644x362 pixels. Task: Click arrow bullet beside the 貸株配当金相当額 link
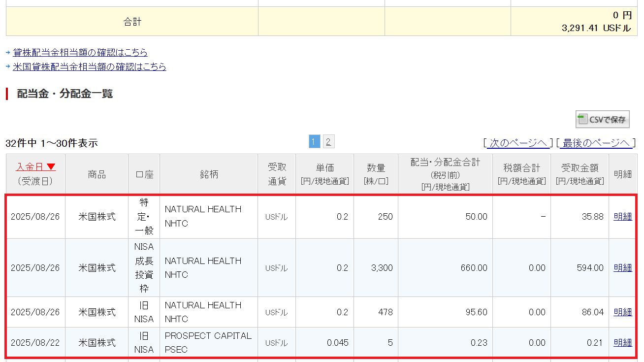(8, 52)
